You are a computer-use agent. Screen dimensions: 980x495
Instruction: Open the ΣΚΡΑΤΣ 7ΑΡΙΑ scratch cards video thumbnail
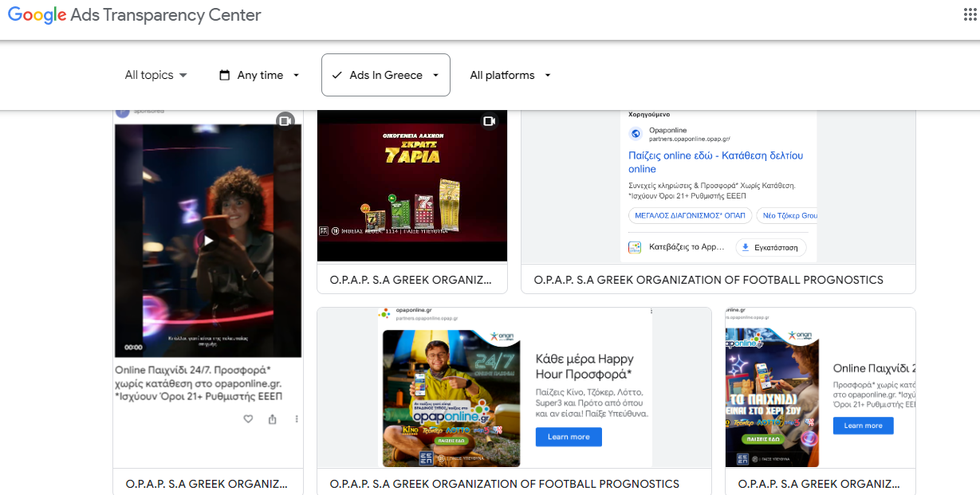pyautogui.click(x=412, y=186)
